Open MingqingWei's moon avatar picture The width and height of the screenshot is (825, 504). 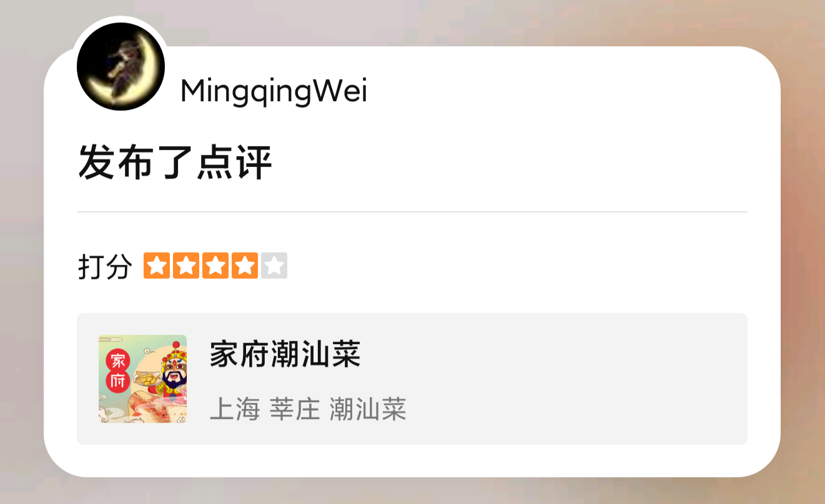tap(121, 66)
